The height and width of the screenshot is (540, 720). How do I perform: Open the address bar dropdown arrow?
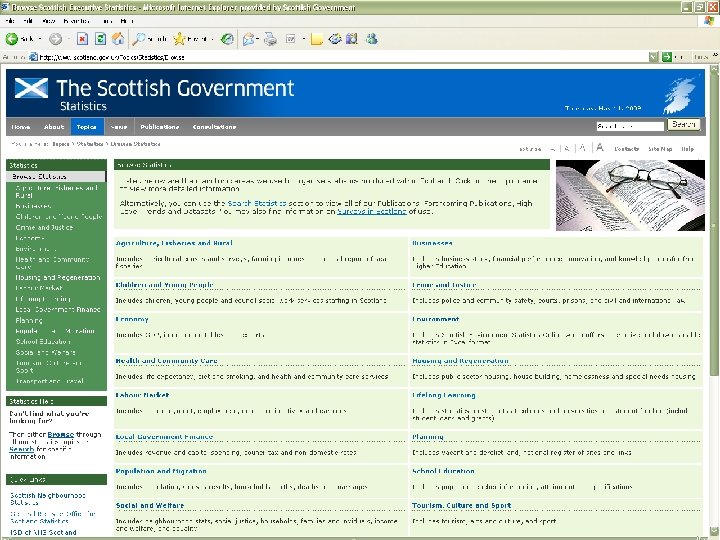click(x=653, y=57)
